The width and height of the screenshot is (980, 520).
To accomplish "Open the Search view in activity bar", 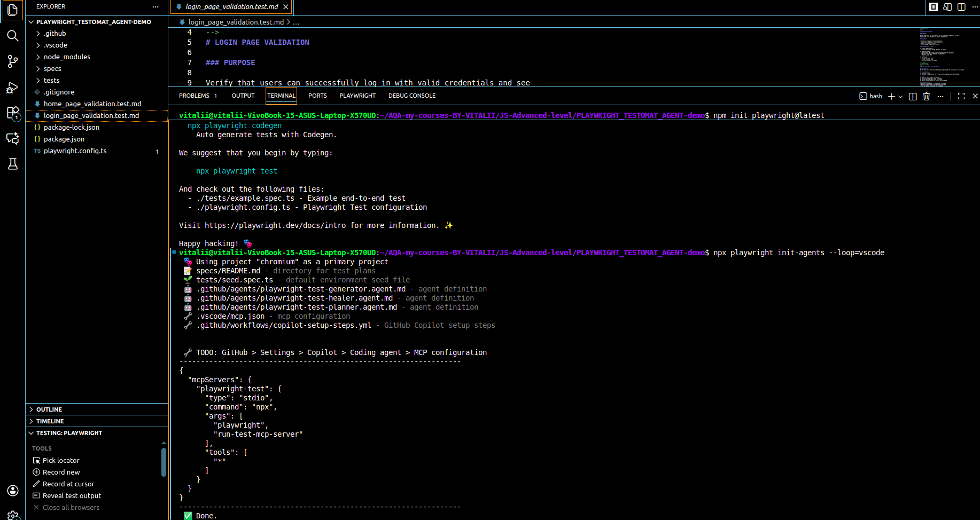I will (12, 36).
